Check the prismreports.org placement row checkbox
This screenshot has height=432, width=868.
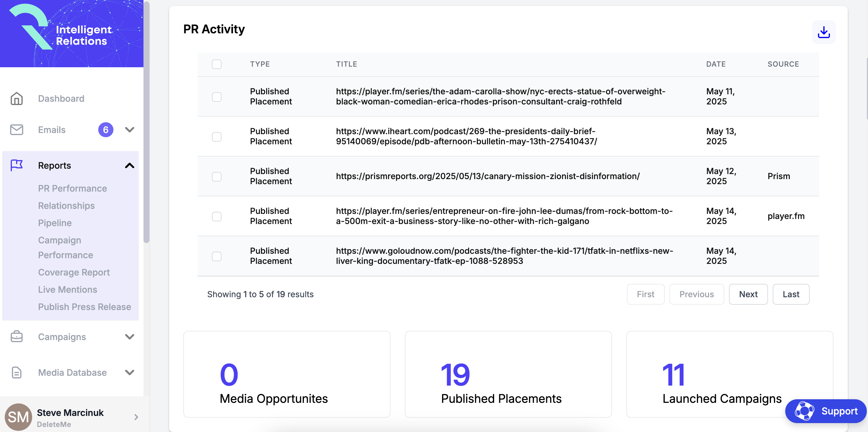[217, 176]
